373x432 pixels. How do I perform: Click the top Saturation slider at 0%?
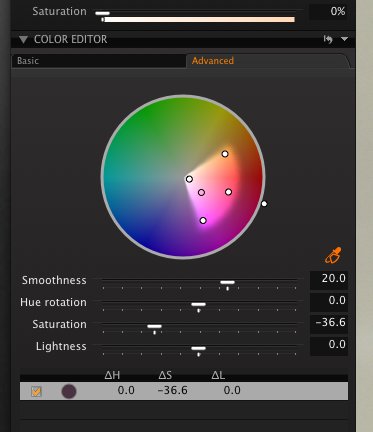(102, 13)
